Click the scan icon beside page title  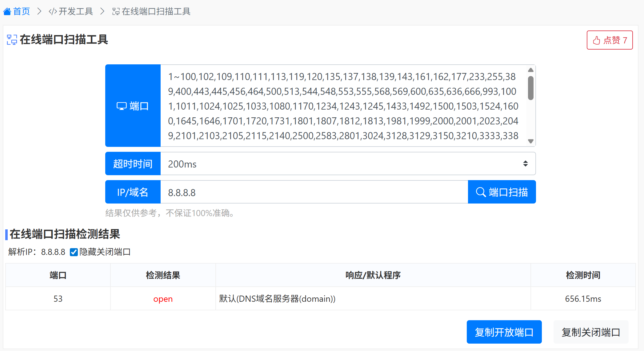(x=12, y=40)
